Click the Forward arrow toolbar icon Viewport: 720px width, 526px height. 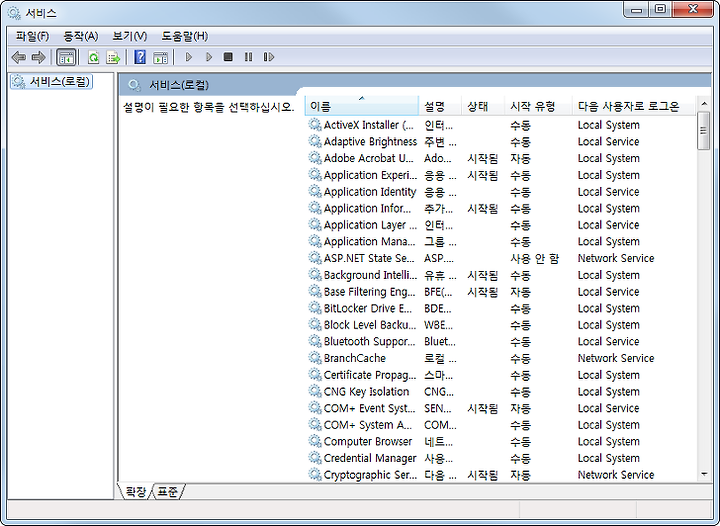(39, 57)
